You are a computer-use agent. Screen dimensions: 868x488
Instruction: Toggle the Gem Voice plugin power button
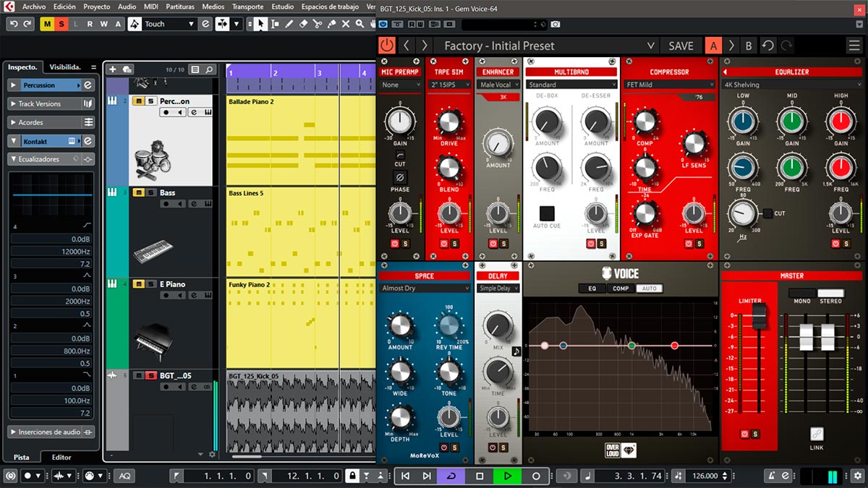387,46
